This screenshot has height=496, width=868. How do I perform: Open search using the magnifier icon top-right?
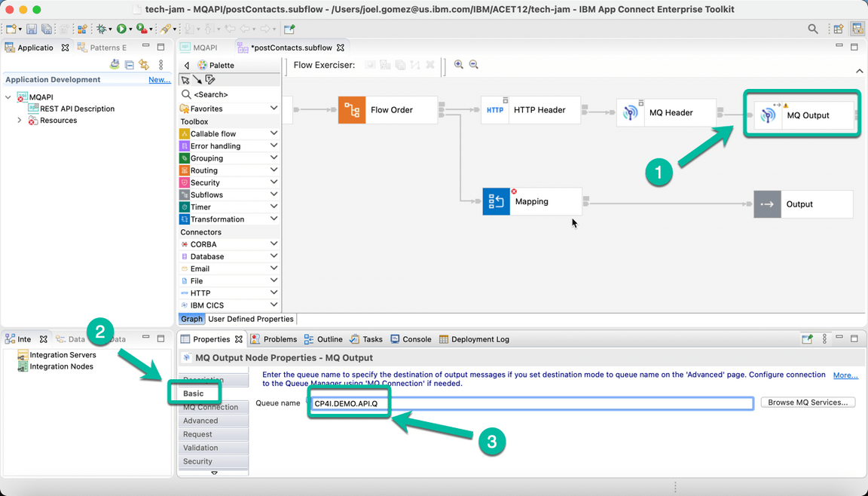pyautogui.click(x=813, y=28)
